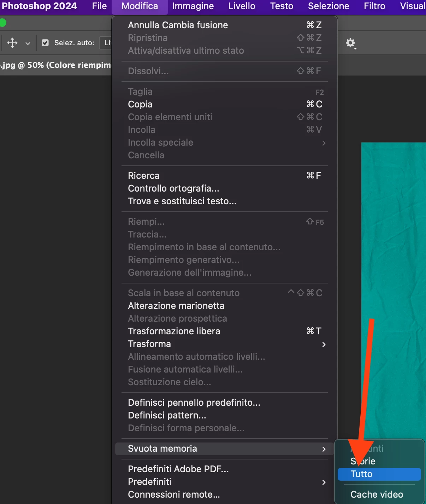The image size is (426, 504).
Task: Open the Filtro menu
Action: pos(374,6)
